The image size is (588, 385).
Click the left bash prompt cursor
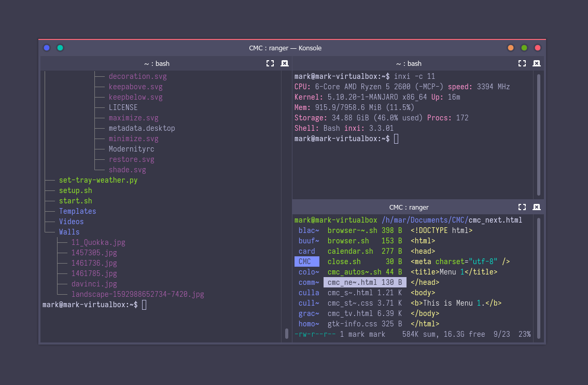point(144,305)
